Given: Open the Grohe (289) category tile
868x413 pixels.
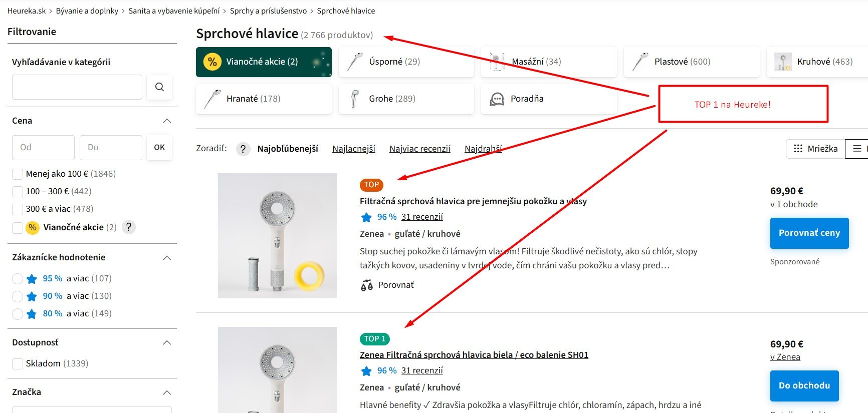Looking at the screenshot, I should point(406,99).
